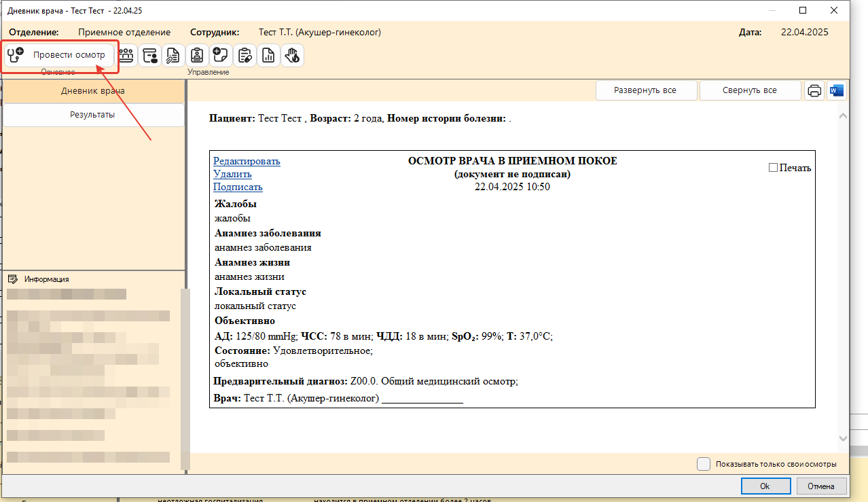Click the Подписать link
Viewport: 868px width, 502px height.
(x=238, y=187)
